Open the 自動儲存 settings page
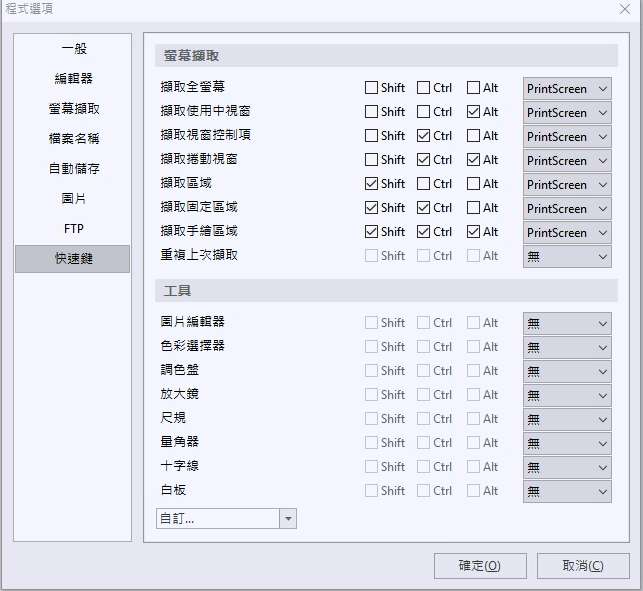The height and width of the screenshot is (591, 643). pyautogui.click(x=72, y=168)
